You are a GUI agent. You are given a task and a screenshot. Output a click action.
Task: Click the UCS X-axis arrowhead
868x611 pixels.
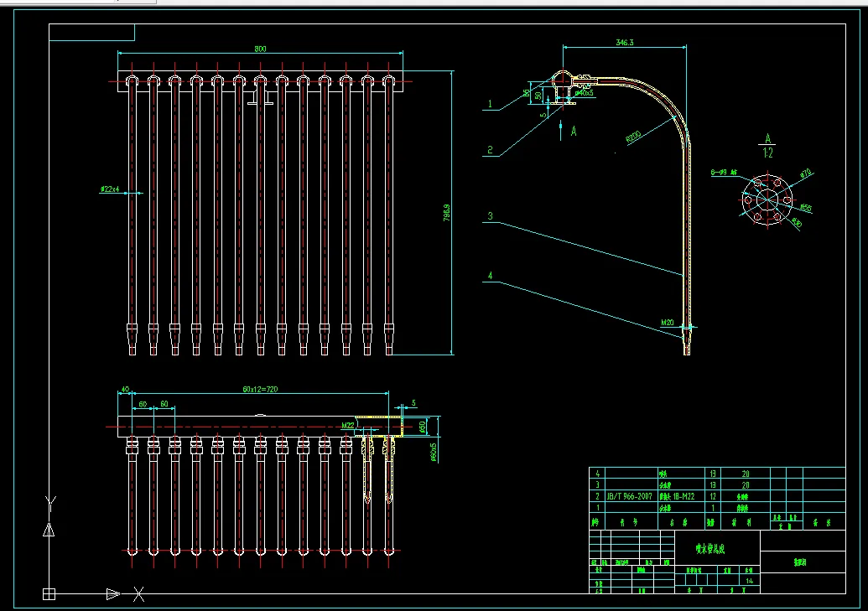click(x=113, y=593)
